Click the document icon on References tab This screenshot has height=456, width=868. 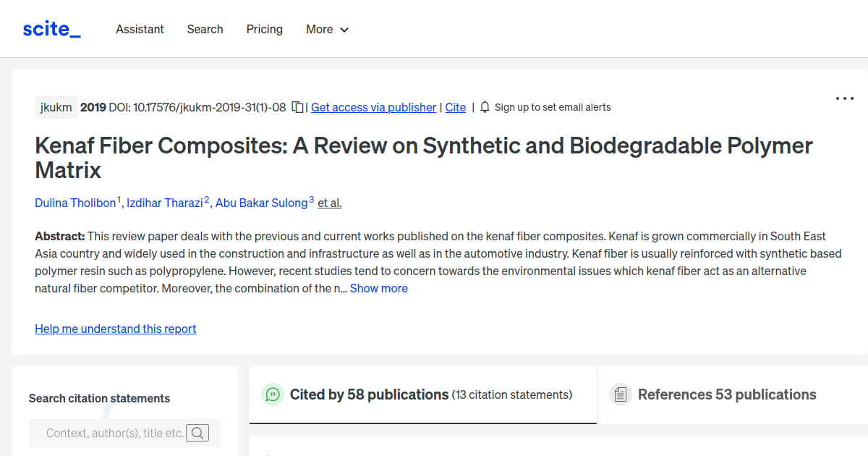click(x=621, y=394)
